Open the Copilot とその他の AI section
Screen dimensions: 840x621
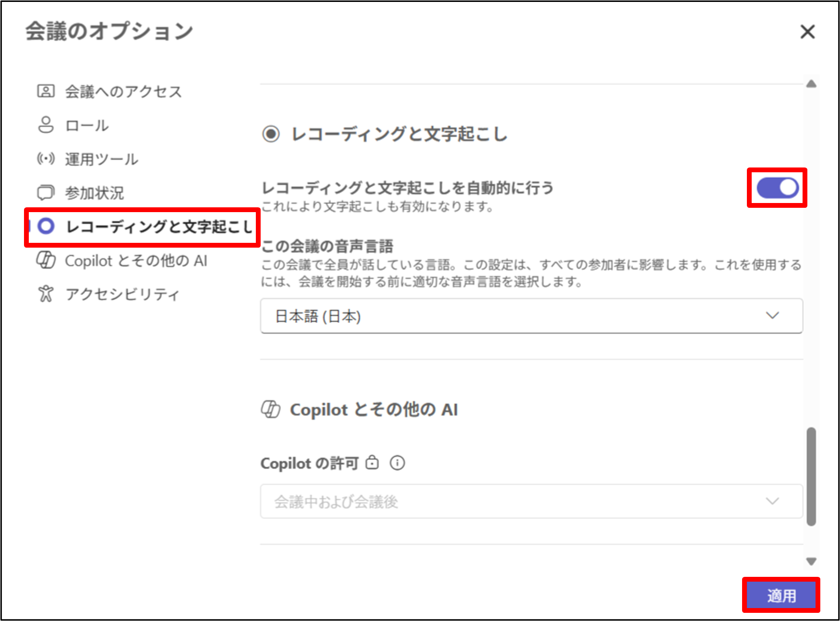(136, 261)
